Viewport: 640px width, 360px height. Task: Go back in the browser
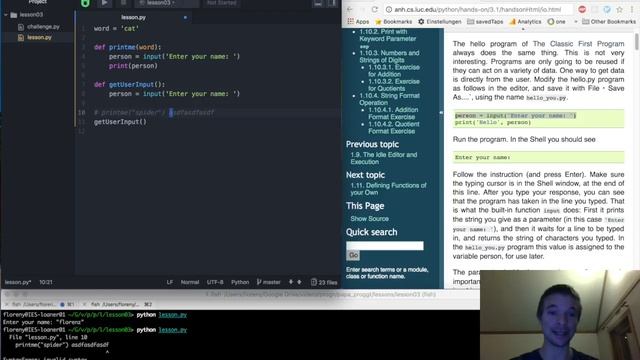click(x=350, y=9)
